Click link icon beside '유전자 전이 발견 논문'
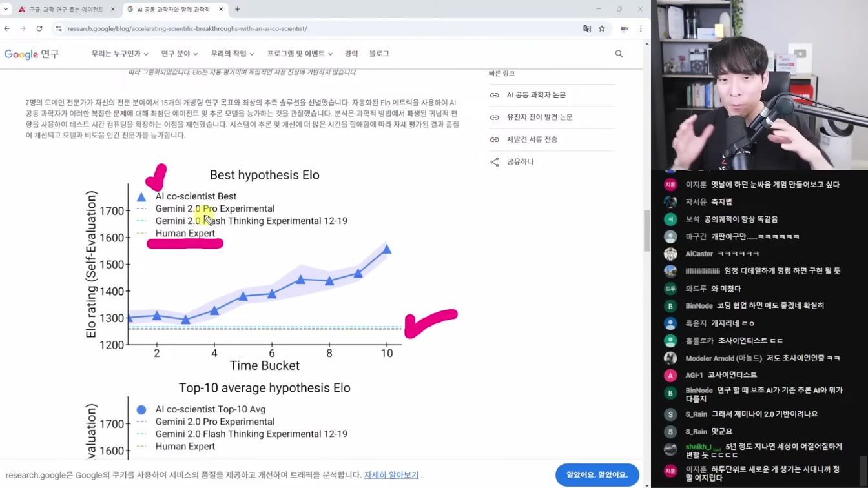The height and width of the screenshot is (488, 868). 495,117
